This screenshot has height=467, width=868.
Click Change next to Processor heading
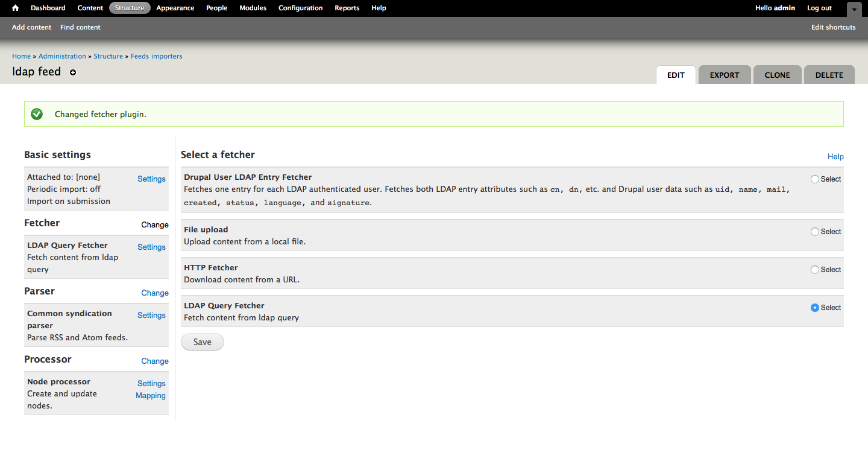[155, 361]
